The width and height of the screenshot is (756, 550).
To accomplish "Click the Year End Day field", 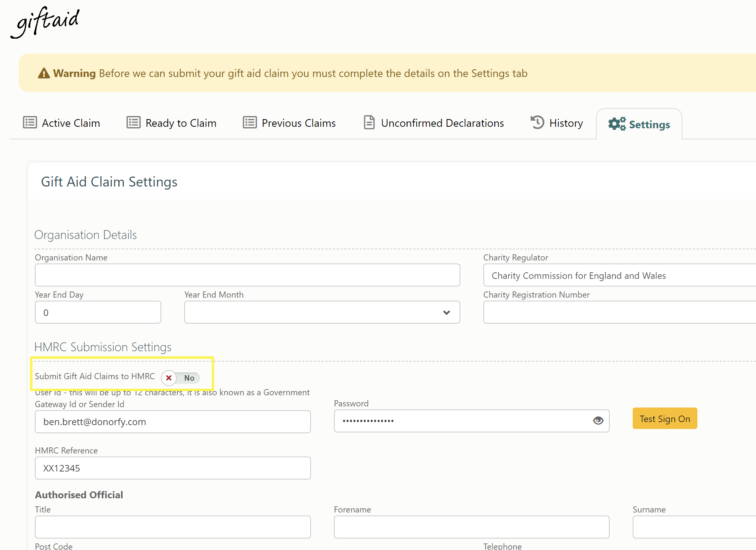I will click(x=98, y=312).
